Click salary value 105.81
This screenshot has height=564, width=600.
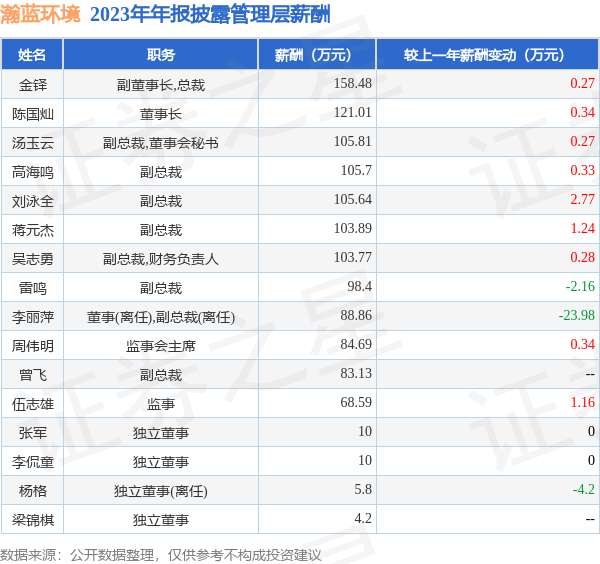[352, 142]
